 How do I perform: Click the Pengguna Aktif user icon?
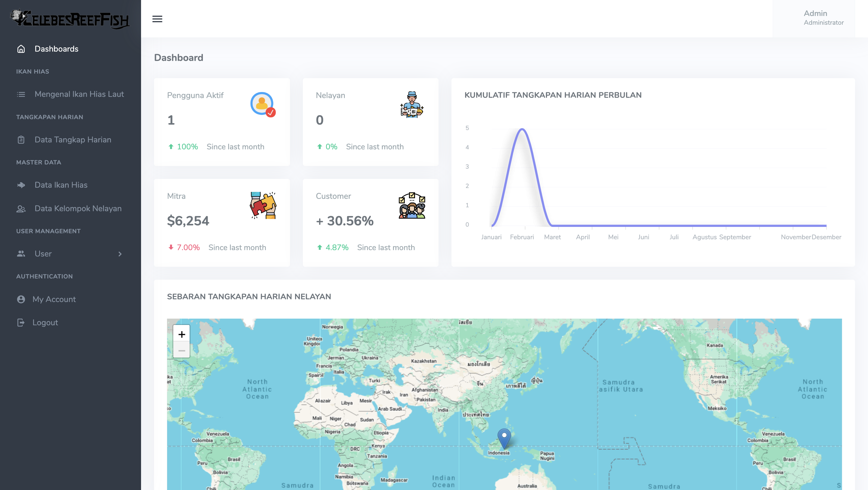[x=263, y=104]
